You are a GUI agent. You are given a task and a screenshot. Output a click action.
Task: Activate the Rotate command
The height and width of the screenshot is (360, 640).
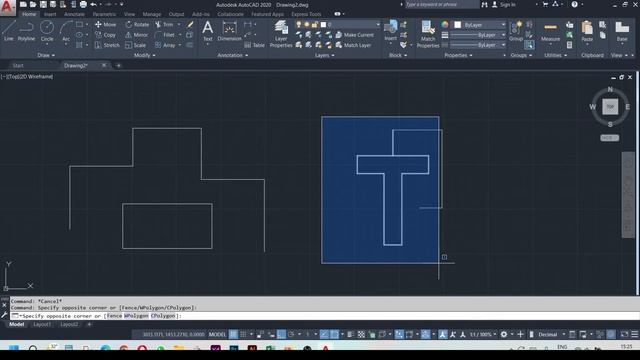tap(137, 24)
